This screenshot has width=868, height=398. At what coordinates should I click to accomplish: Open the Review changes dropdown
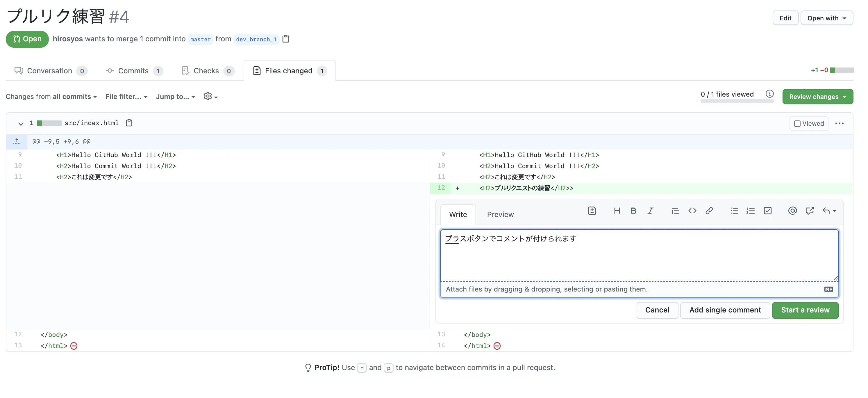tap(817, 97)
